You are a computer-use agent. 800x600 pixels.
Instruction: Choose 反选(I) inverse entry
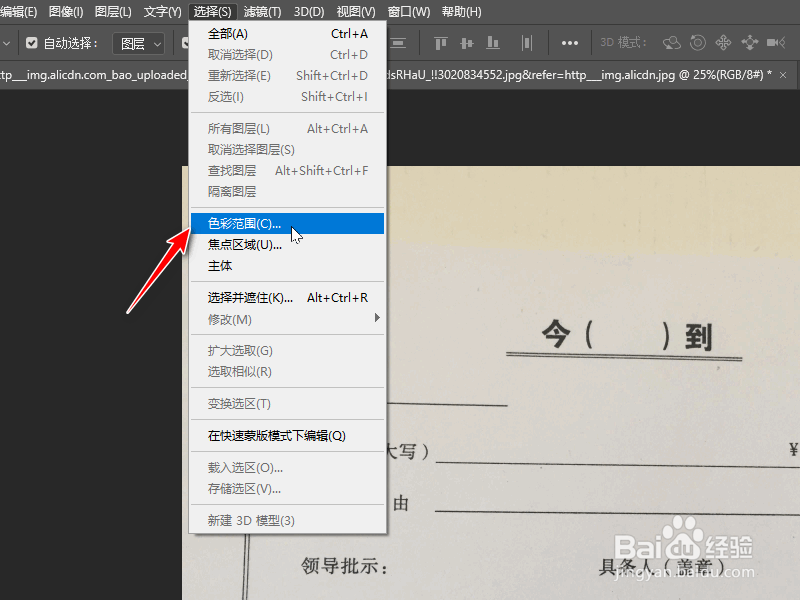[x=288, y=97]
